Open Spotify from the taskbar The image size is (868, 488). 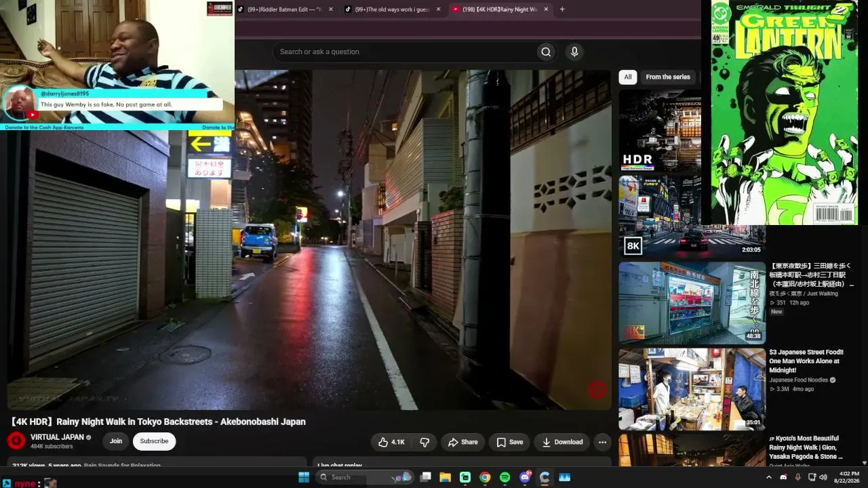[x=505, y=477]
